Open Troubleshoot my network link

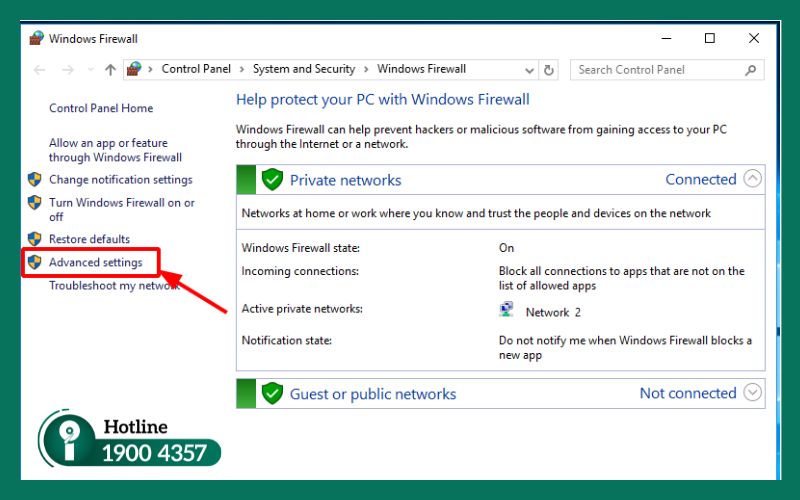pyautogui.click(x=114, y=285)
